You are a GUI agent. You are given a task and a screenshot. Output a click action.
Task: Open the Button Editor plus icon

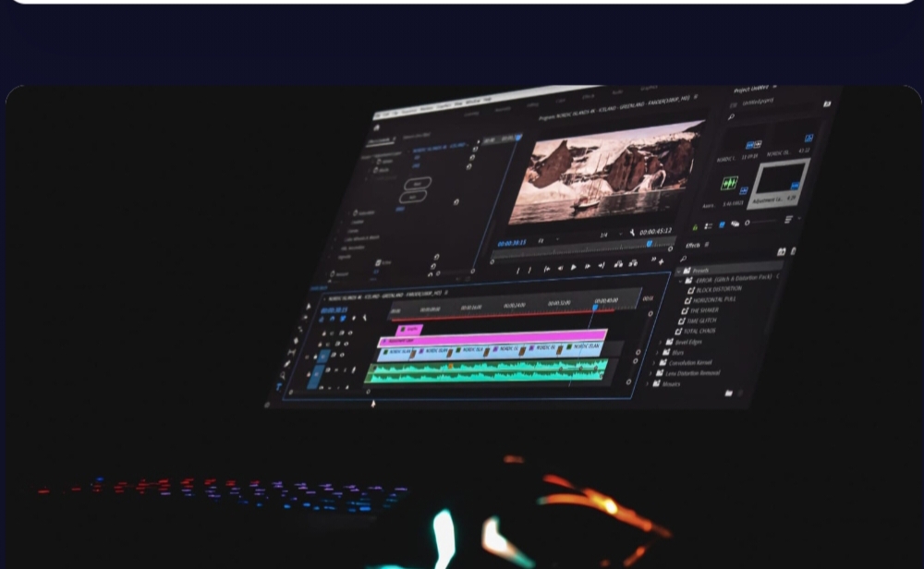tap(662, 261)
